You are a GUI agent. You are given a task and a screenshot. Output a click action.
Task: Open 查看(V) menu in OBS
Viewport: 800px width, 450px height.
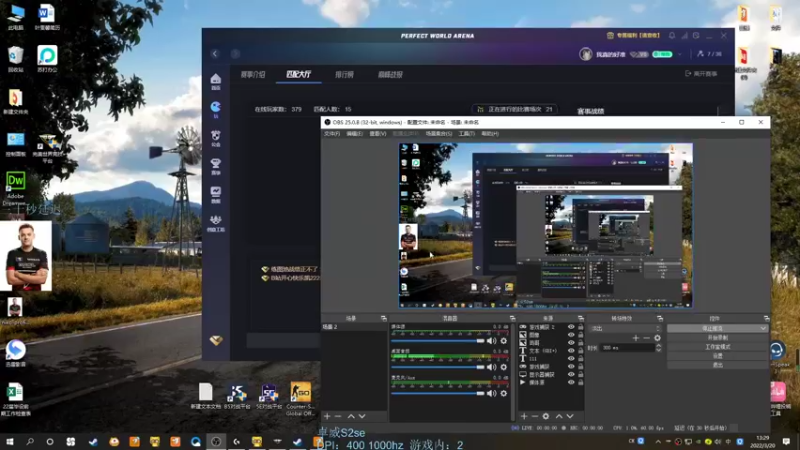click(378, 134)
